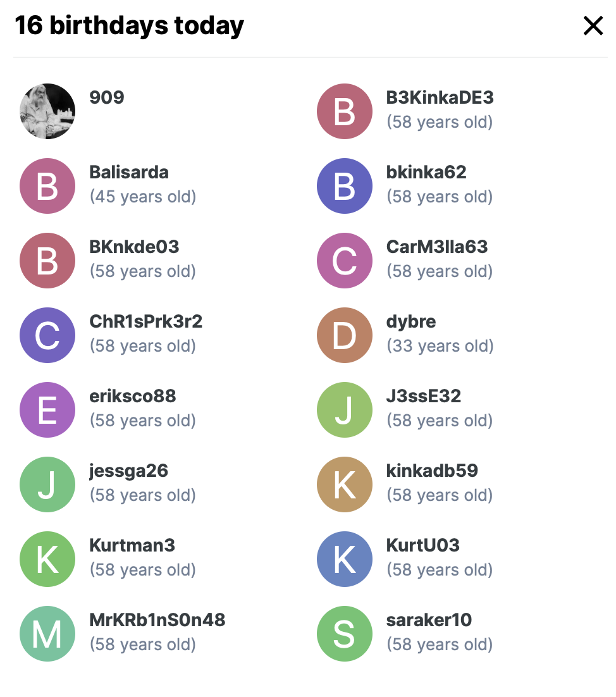
Task: Open dybre's brown D avatar
Action: 344,335
